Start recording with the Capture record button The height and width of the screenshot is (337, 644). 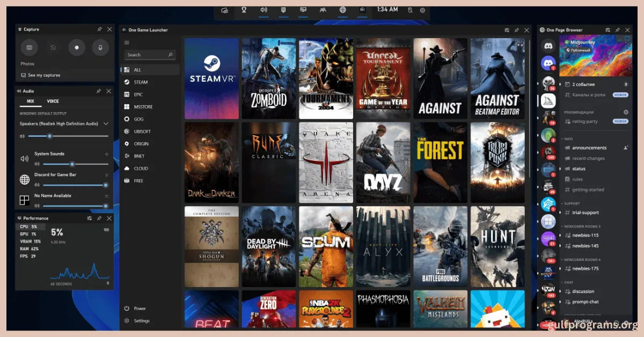point(77,48)
